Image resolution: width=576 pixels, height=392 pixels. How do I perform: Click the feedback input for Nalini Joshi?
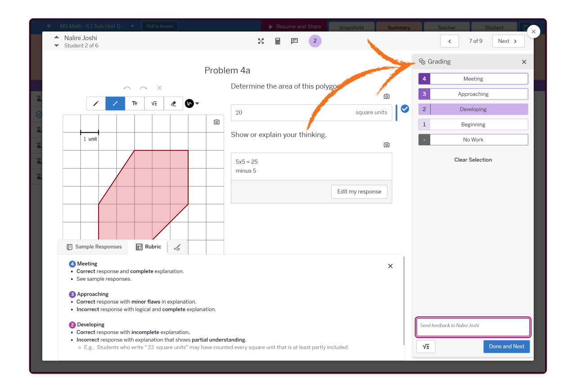point(473,327)
